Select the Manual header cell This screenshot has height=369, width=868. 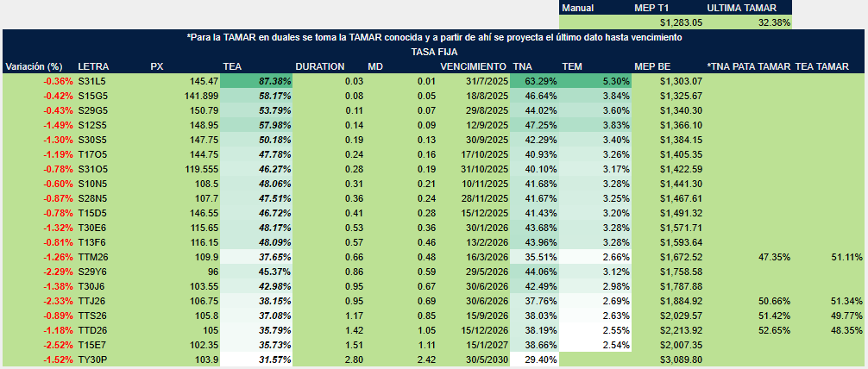coord(578,9)
